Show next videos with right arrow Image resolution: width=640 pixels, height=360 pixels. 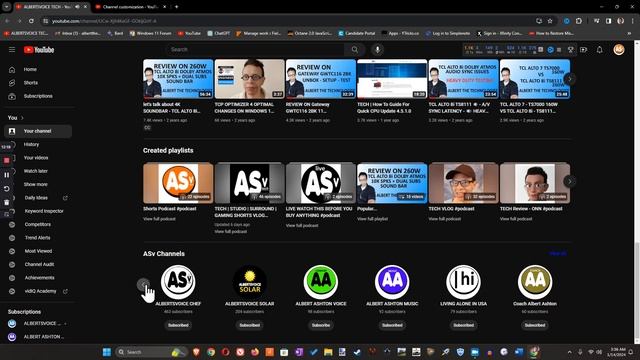[570, 79]
